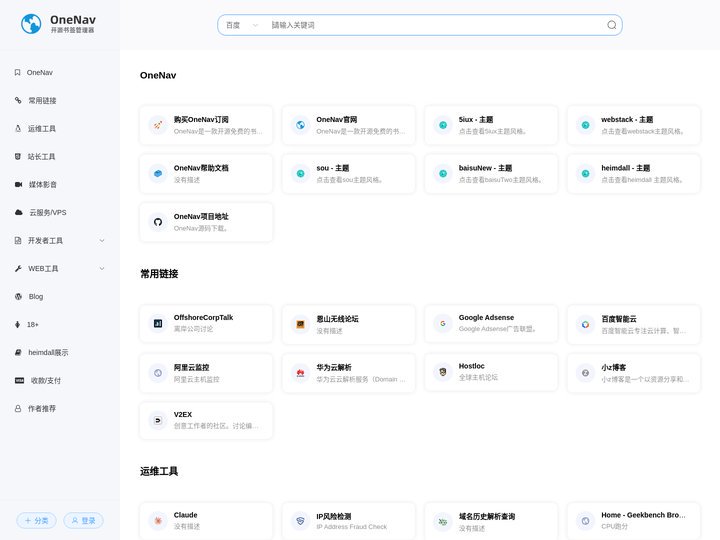
Task: Expand the 开发者工具 chevron
Action: (102, 241)
